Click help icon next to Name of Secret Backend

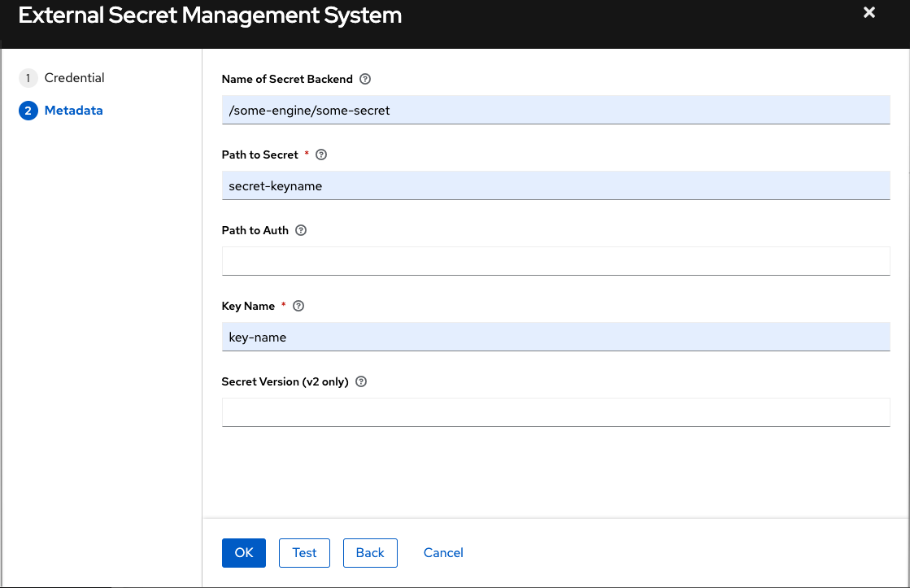(x=365, y=80)
